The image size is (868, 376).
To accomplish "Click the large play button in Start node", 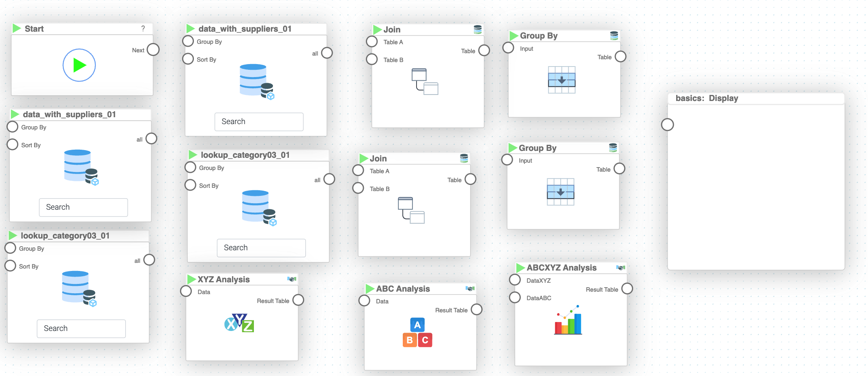I will (x=79, y=65).
